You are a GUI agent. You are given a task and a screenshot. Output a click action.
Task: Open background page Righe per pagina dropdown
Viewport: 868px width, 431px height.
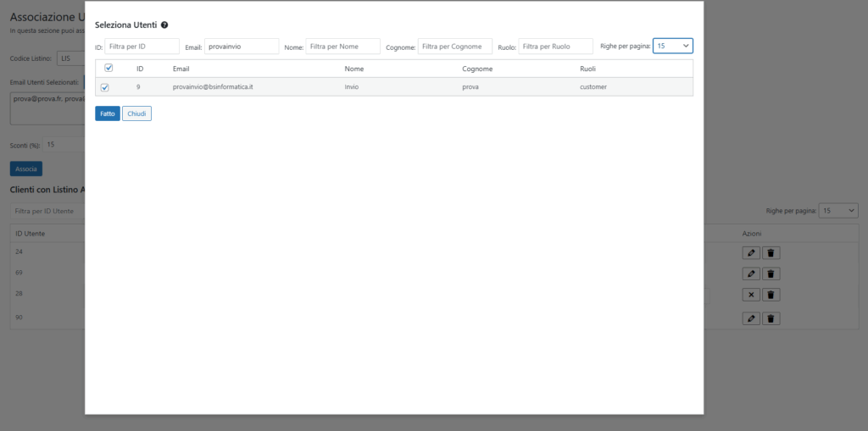pos(838,210)
